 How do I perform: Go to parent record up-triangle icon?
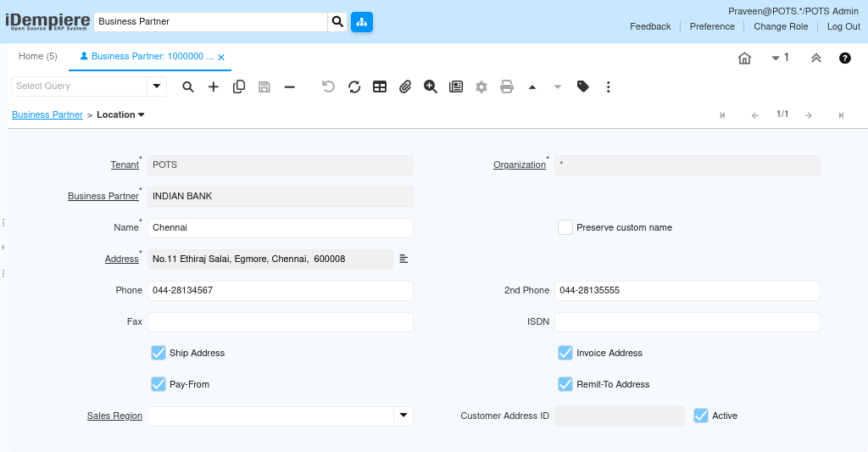(x=532, y=87)
